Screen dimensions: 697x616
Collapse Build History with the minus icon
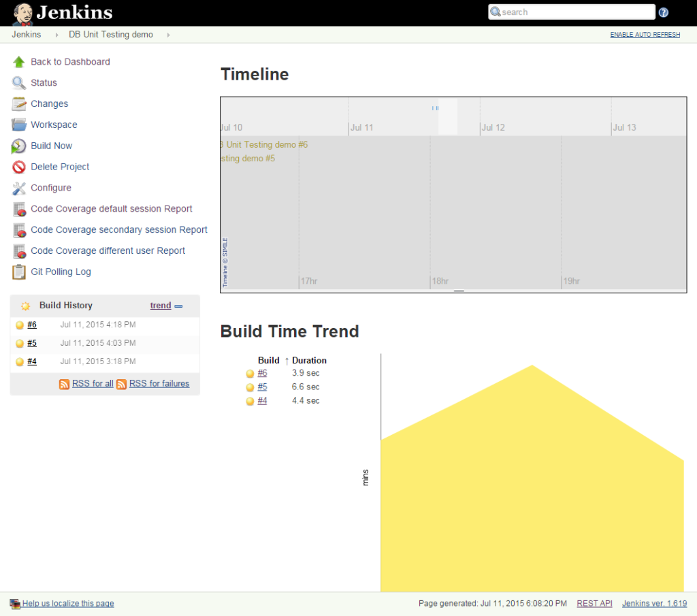(178, 306)
